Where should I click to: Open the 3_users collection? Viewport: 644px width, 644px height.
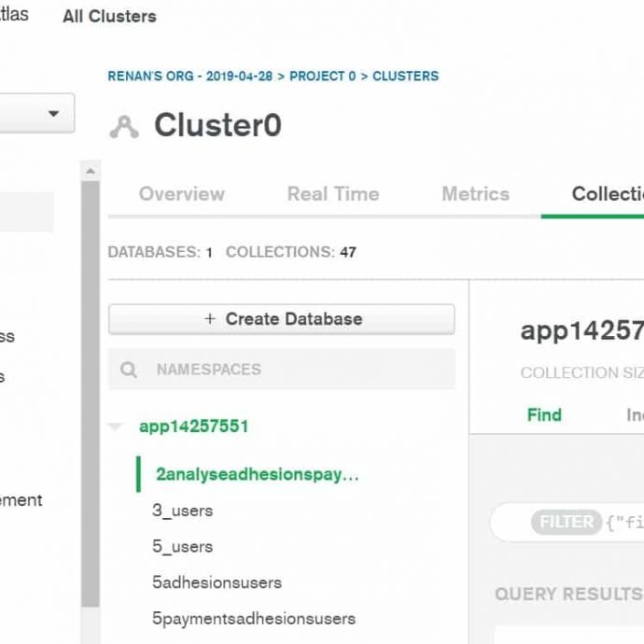(183, 511)
